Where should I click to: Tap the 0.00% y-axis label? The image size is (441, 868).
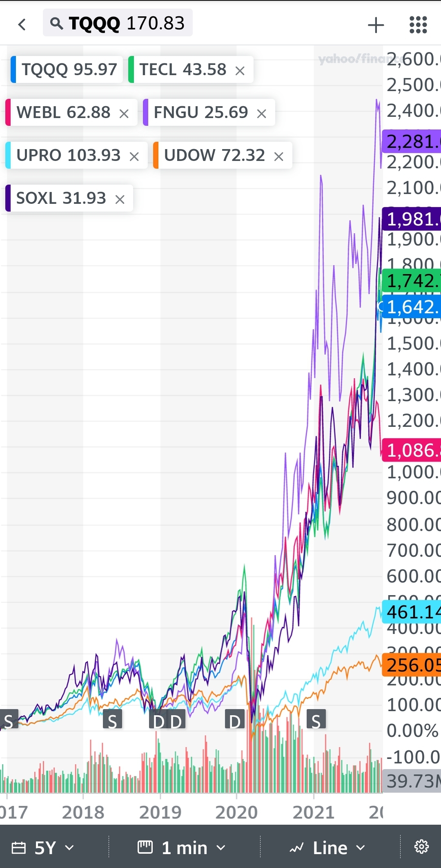pyautogui.click(x=412, y=730)
